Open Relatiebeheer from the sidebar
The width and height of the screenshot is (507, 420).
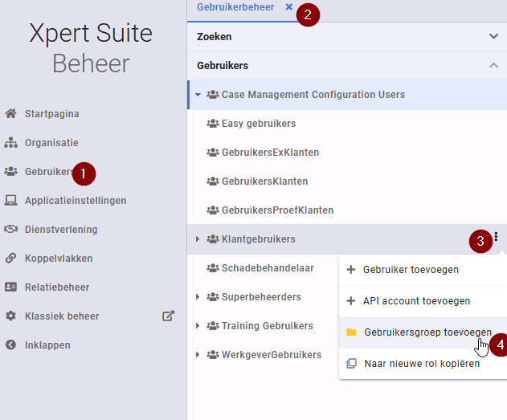[x=57, y=287]
